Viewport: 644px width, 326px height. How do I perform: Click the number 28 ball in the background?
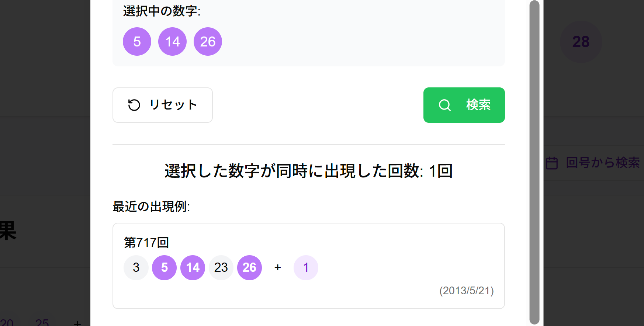coord(581,41)
